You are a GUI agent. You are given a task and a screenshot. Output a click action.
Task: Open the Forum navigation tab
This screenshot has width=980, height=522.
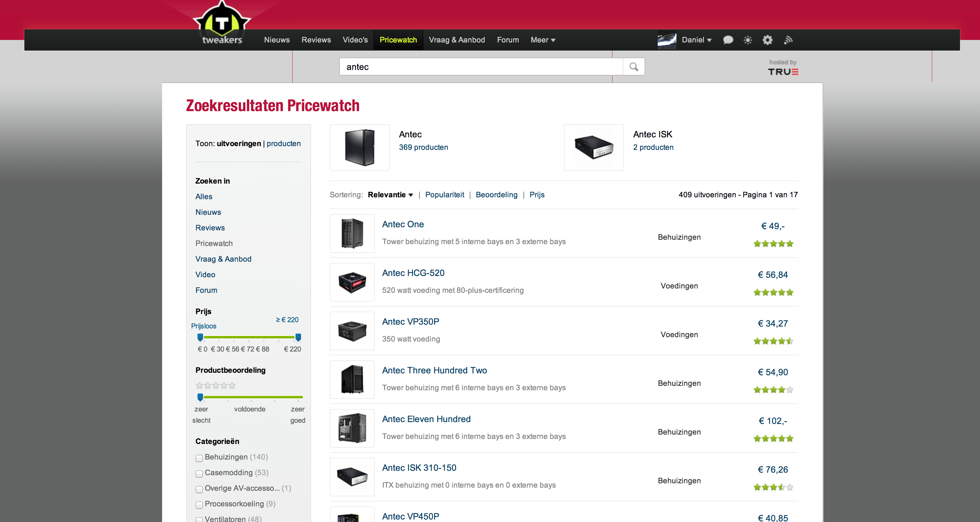click(x=507, y=40)
